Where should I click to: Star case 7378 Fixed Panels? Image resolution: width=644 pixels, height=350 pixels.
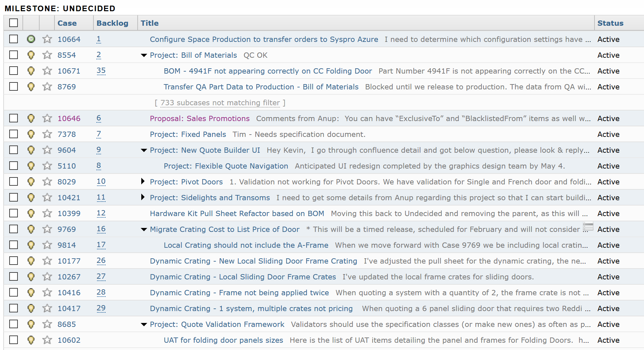pyautogui.click(x=47, y=134)
